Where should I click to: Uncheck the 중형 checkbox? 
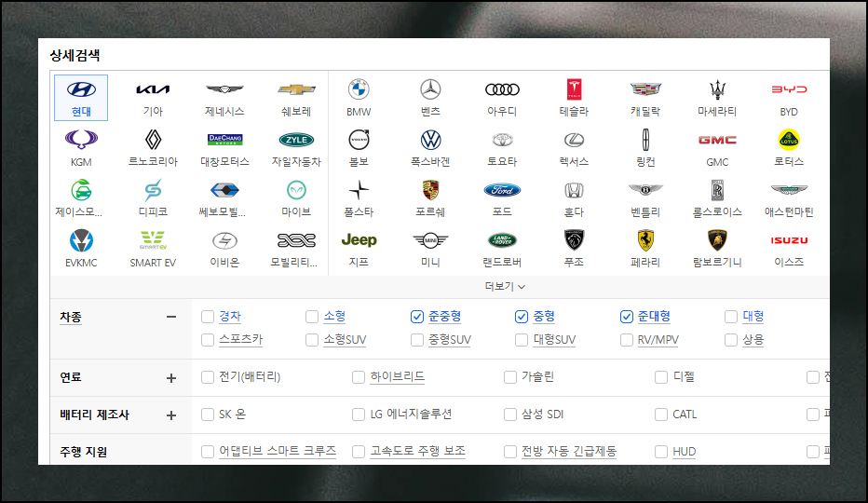[x=522, y=317]
